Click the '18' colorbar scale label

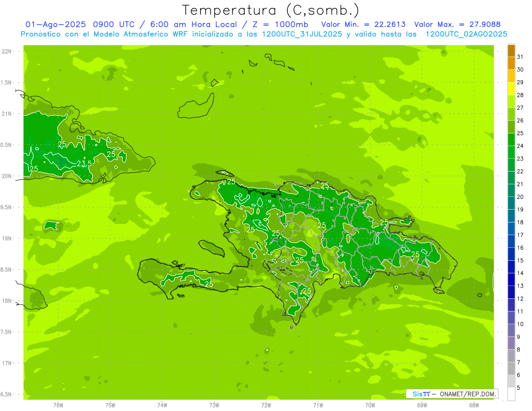tap(520, 222)
